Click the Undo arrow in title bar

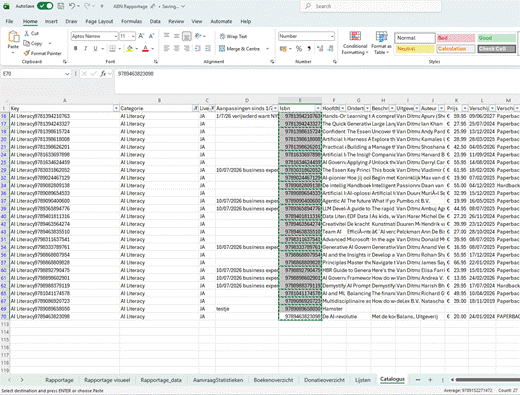(72, 6)
